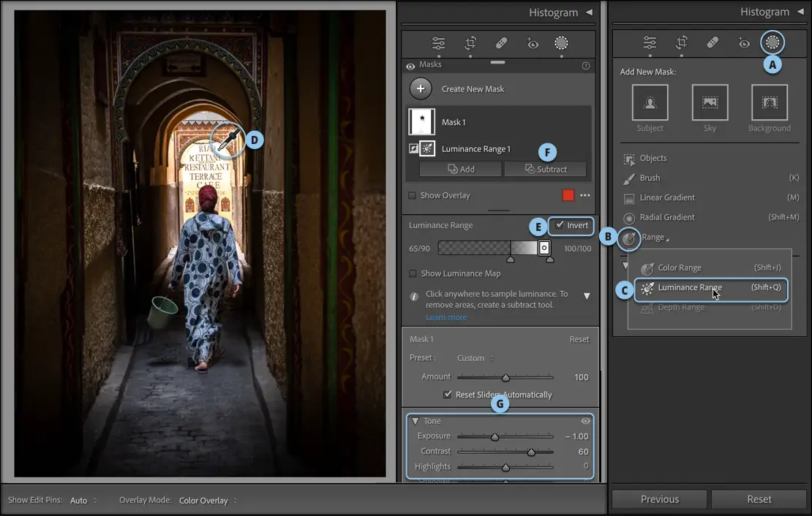This screenshot has width=812, height=516.
Task: Choose the Sky mask icon
Action: tap(710, 102)
